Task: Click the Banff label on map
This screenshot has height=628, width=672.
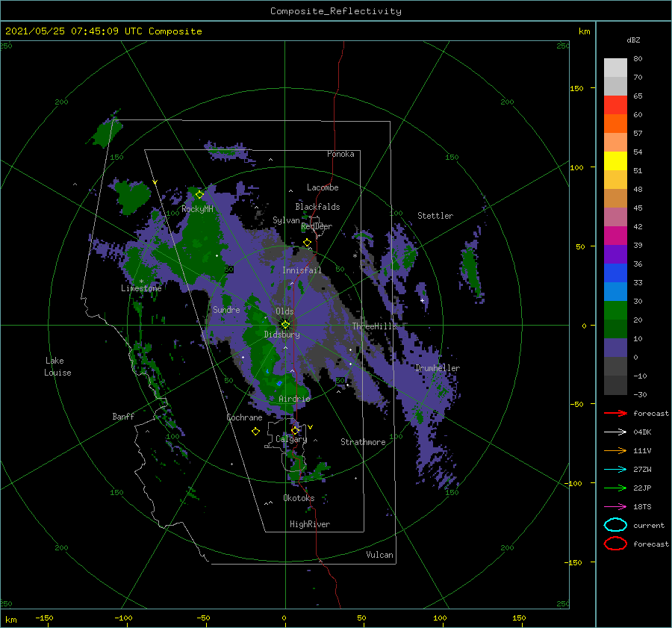Action: pyautogui.click(x=123, y=416)
